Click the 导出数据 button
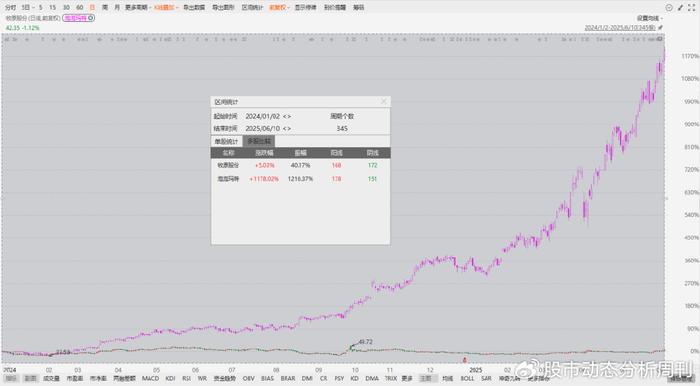This screenshot has width=700, height=386. 194,8
